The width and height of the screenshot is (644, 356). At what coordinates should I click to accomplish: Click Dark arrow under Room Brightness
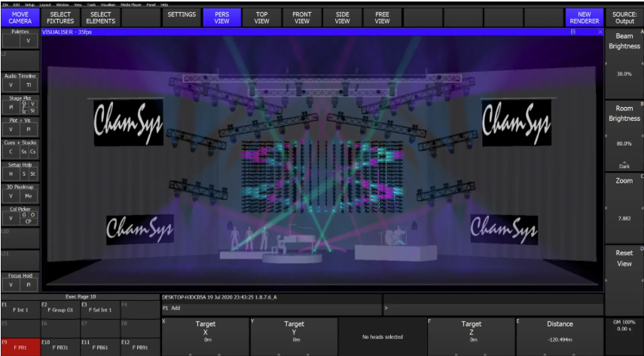point(624,165)
